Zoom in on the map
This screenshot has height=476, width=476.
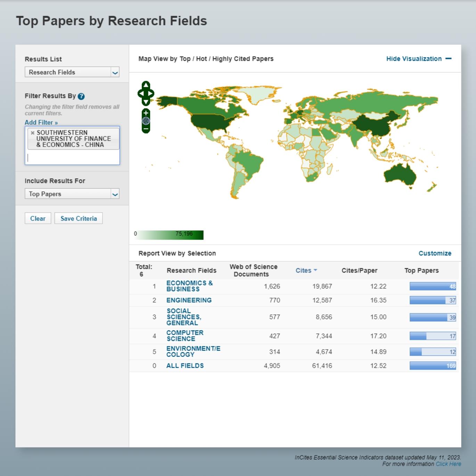(146, 113)
